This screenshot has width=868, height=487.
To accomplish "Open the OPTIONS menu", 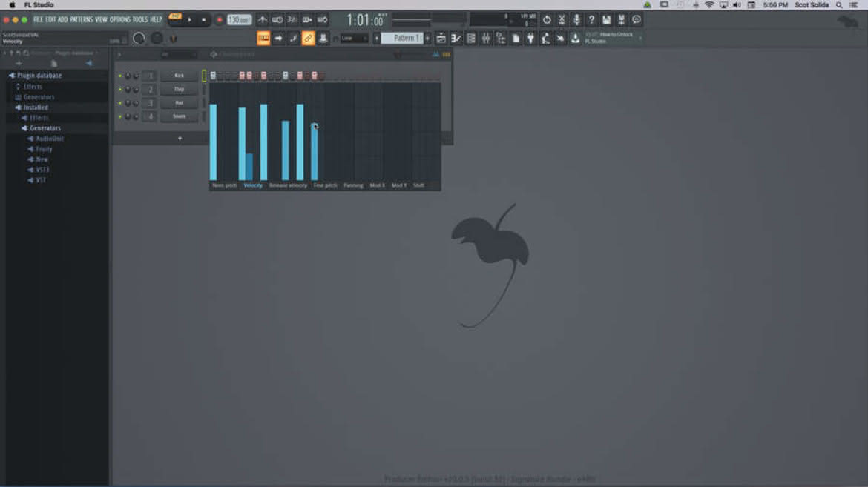I will 119,19.
